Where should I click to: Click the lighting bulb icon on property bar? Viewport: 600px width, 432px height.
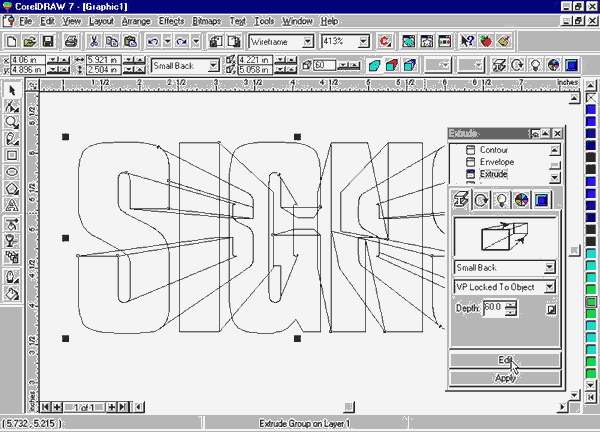click(535, 65)
